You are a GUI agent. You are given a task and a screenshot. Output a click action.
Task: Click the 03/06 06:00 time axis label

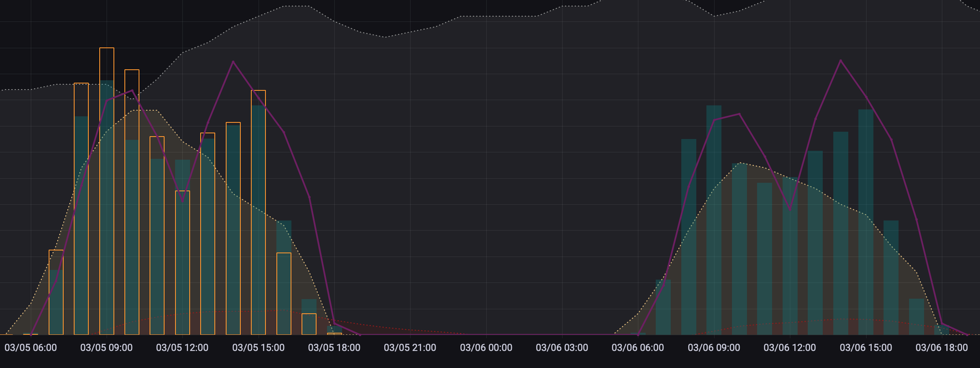[638, 348]
